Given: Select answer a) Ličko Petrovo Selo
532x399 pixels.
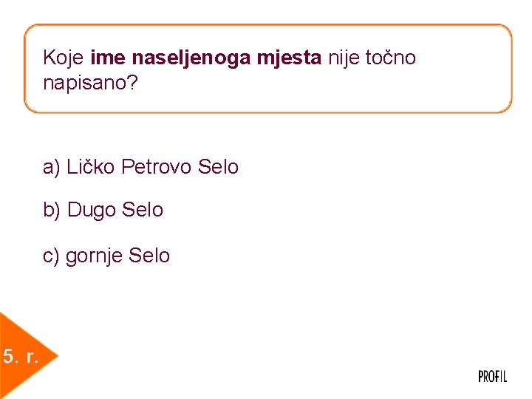Looking at the screenshot, I should pyautogui.click(x=141, y=166).
